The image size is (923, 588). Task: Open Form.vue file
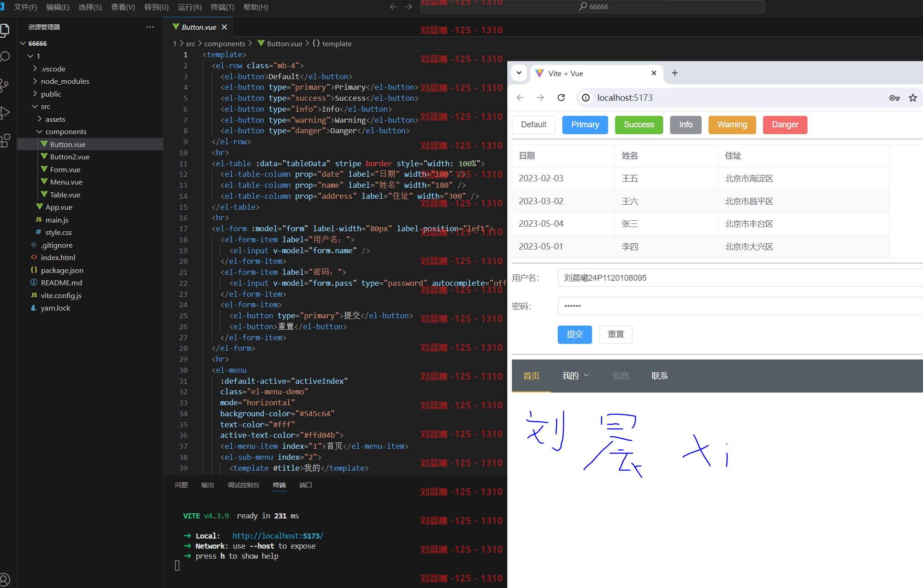pyautogui.click(x=65, y=169)
